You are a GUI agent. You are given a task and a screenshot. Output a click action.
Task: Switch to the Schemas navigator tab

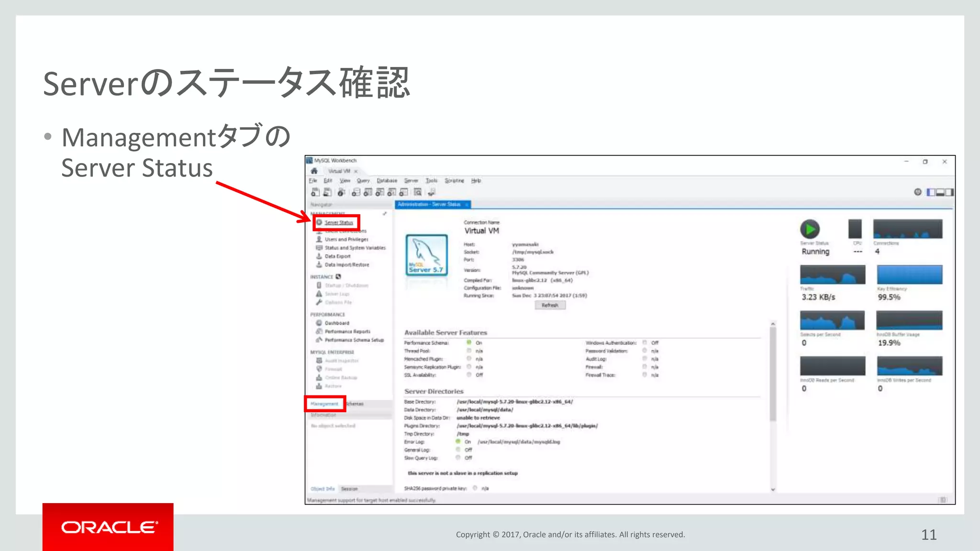tap(355, 404)
